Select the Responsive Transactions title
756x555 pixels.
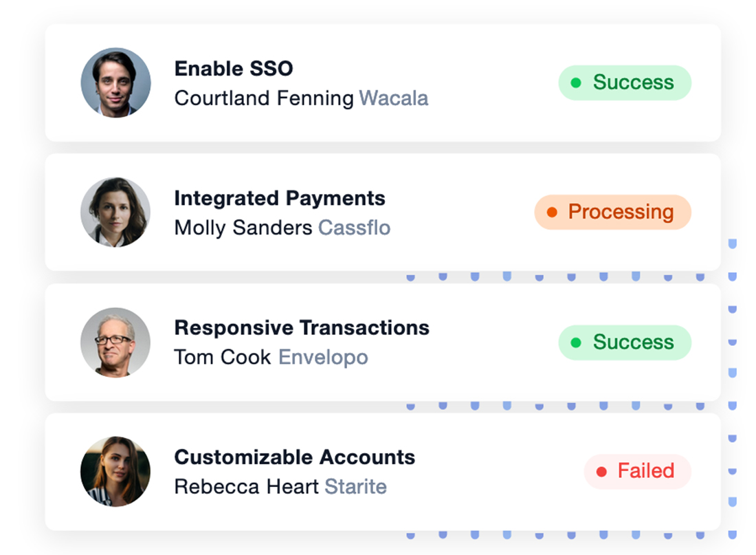click(x=302, y=327)
